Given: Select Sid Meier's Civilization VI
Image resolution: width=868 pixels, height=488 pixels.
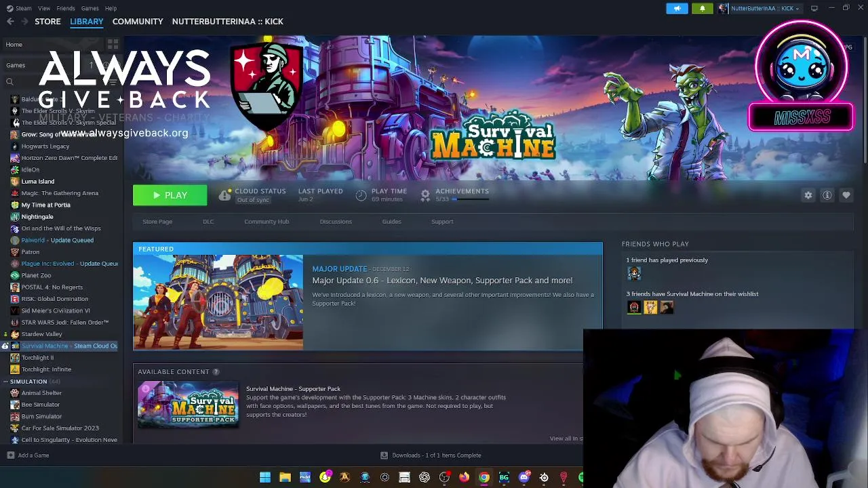Looking at the screenshot, I should 56,310.
